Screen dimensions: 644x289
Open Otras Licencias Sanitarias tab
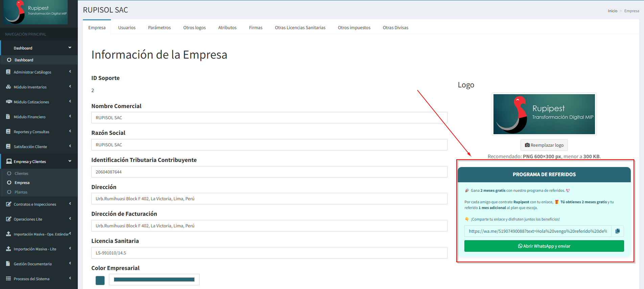click(x=300, y=27)
